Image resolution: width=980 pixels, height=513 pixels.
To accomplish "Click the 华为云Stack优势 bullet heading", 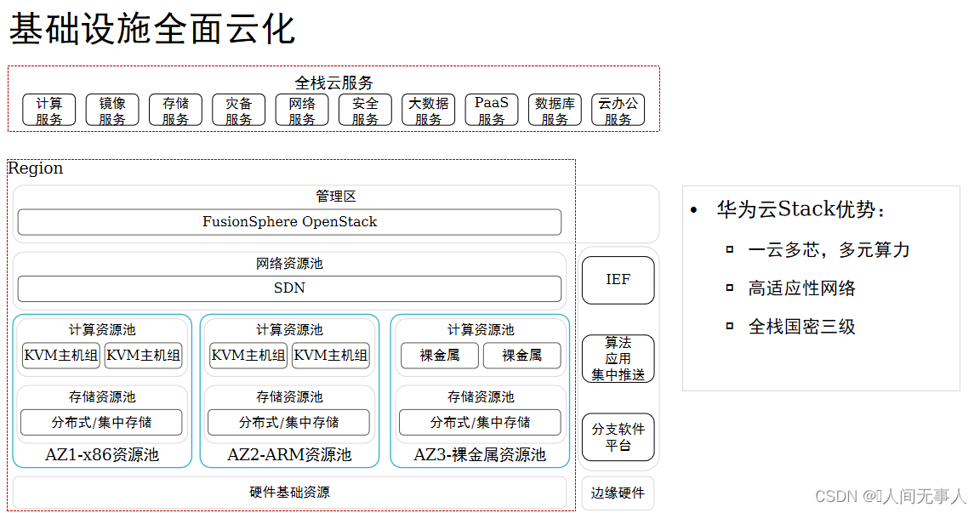I will tap(801, 209).
